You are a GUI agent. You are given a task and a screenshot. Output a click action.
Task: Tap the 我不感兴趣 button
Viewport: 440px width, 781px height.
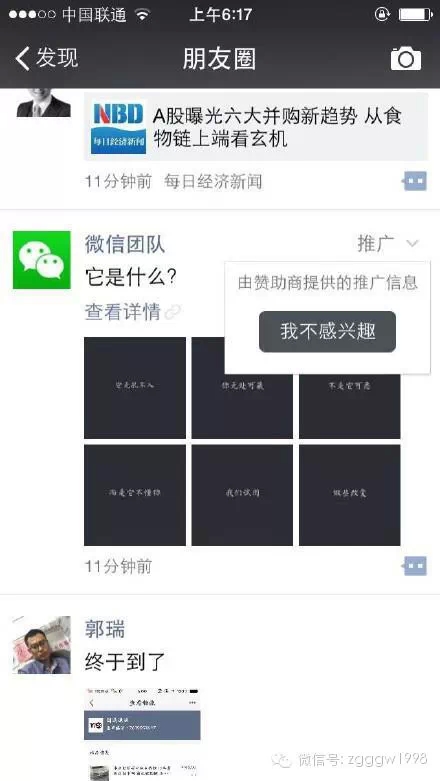click(x=327, y=332)
